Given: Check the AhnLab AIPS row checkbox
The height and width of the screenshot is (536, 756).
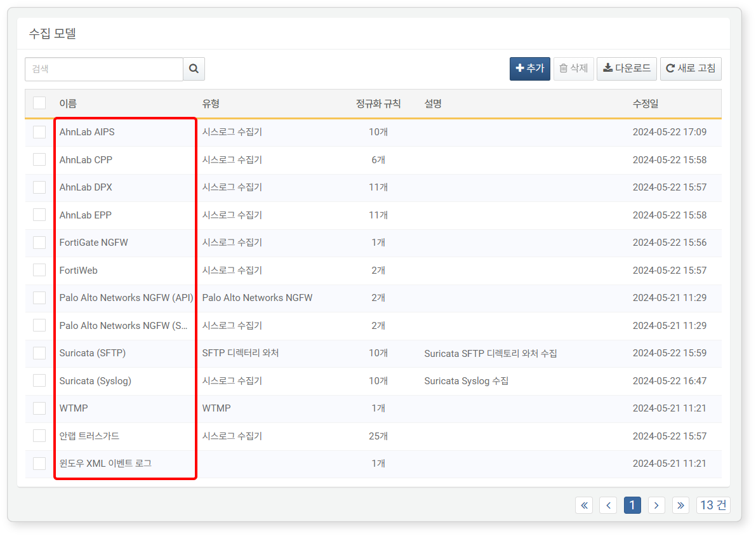Looking at the screenshot, I should [x=39, y=132].
